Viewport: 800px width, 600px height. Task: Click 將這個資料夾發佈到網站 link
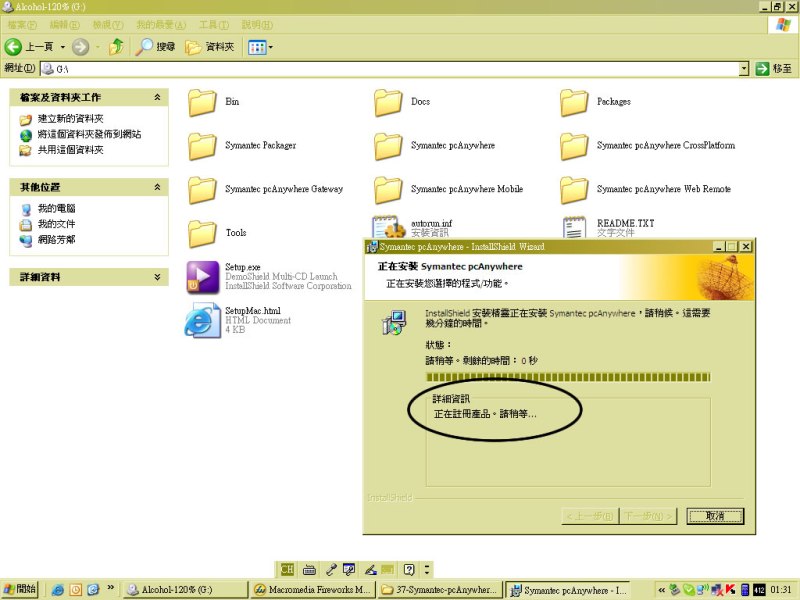[89, 135]
